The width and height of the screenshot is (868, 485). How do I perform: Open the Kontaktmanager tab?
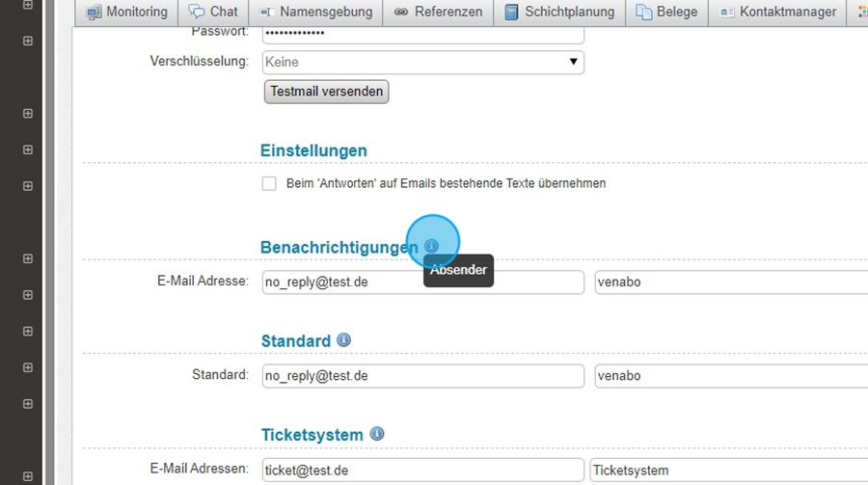pyautogui.click(x=777, y=13)
